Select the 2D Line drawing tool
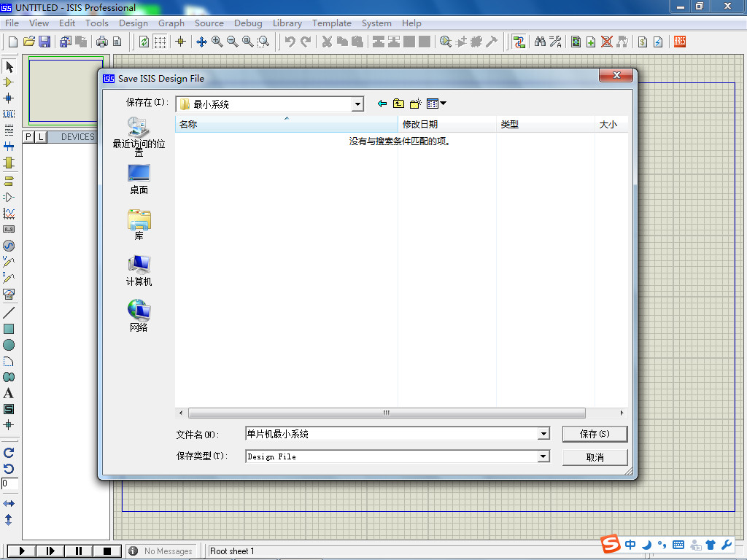 [x=9, y=313]
